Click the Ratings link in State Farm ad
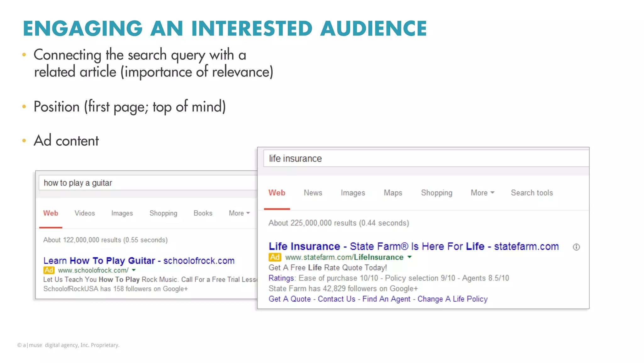 pos(281,278)
